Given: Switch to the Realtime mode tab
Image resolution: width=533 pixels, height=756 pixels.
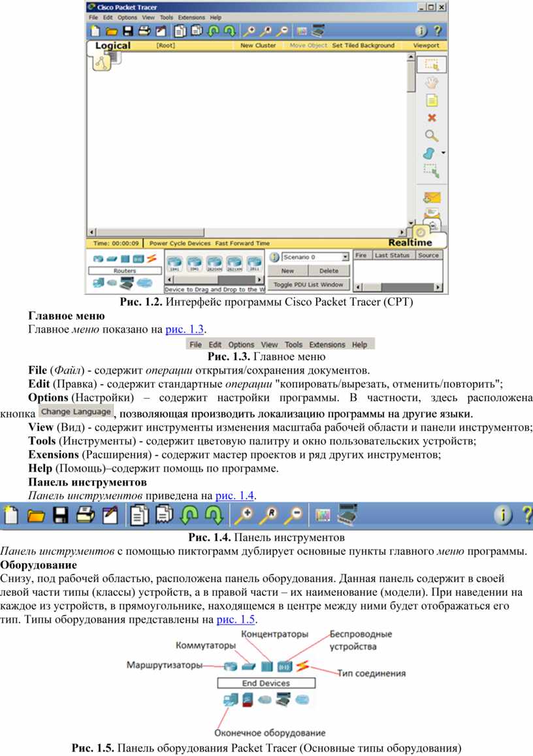Looking at the screenshot, I should point(410,242).
